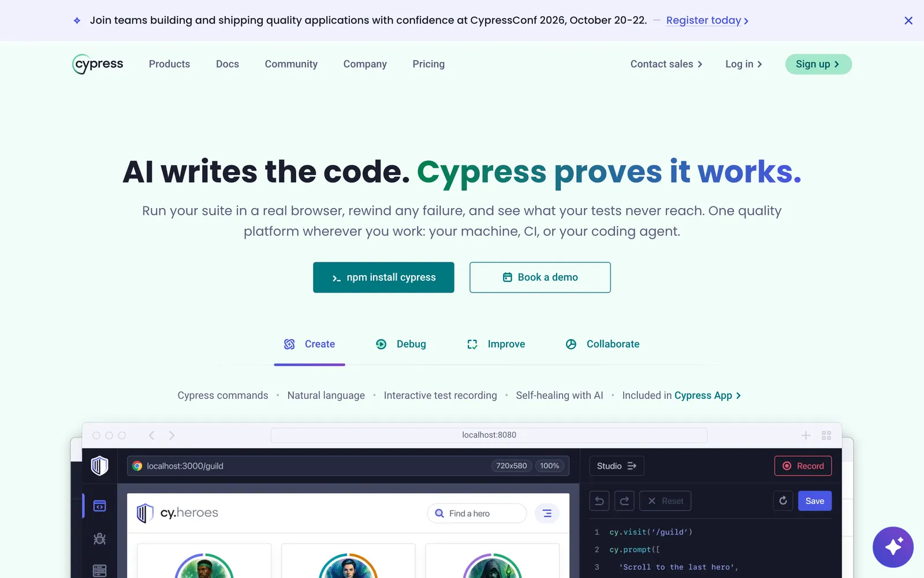The height and width of the screenshot is (578, 924).
Task: Click the redo arrow in Studio toolbar
Action: click(x=624, y=501)
